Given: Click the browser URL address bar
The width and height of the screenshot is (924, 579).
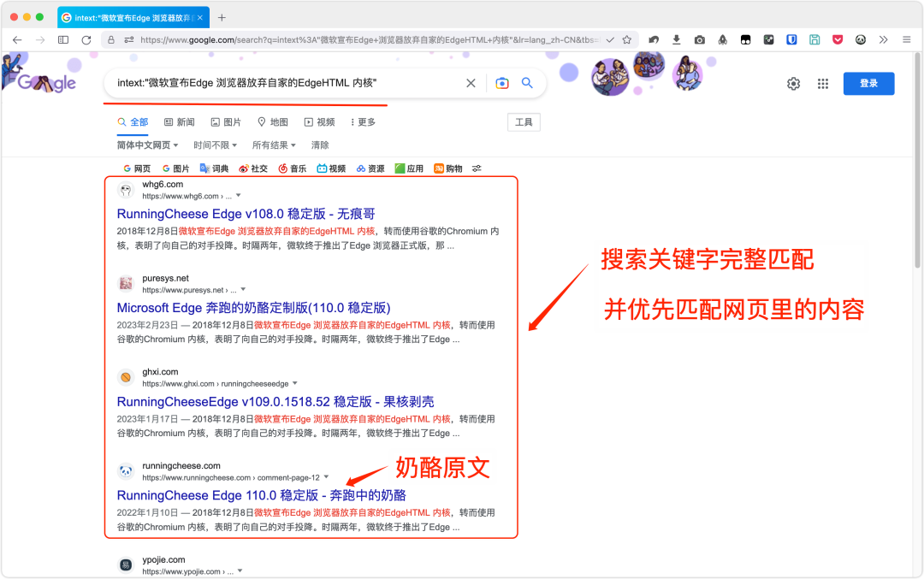Looking at the screenshot, I should (370, 40).
